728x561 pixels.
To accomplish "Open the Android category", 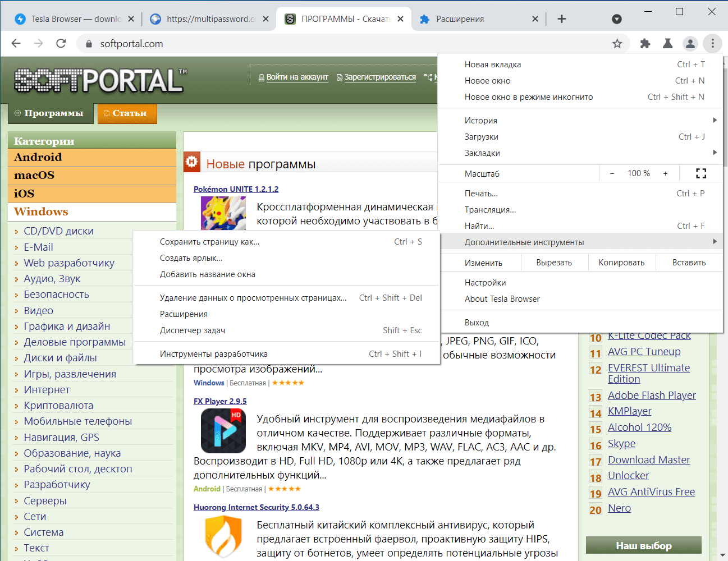I will (92, 157).
